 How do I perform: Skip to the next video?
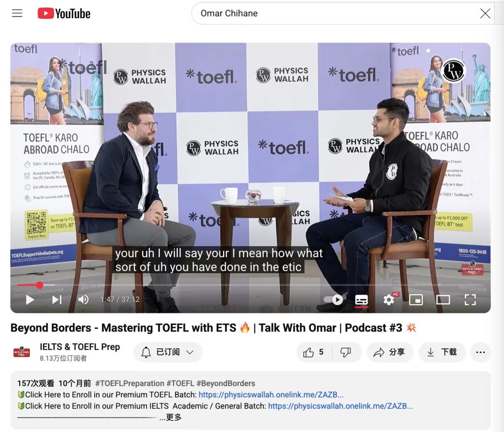tap(57, 300)
